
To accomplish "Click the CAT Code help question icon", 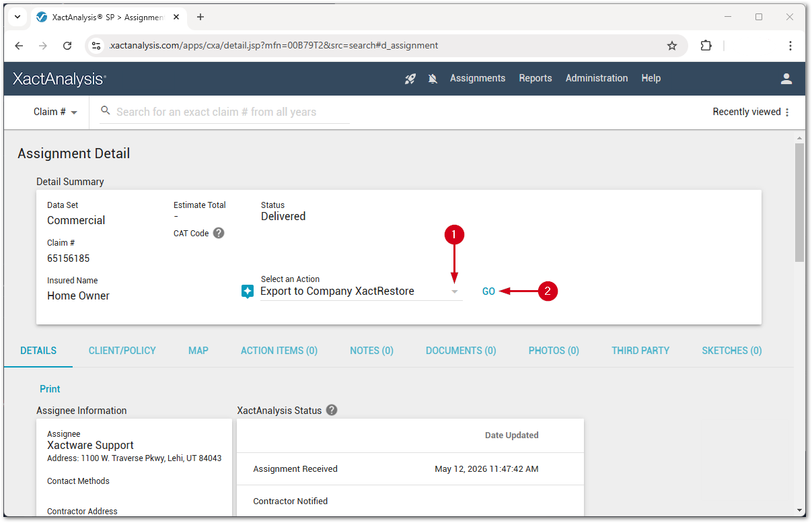I will click(x=219, y=233).
